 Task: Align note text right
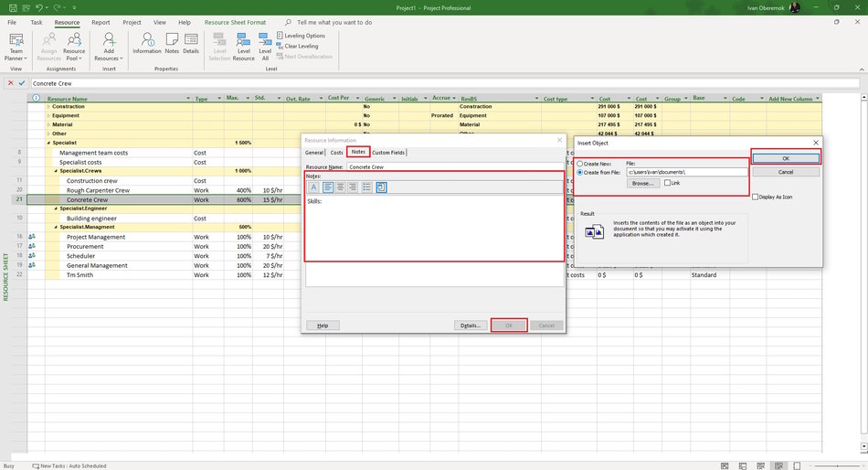pyautogui.click(x=353, y=187)
